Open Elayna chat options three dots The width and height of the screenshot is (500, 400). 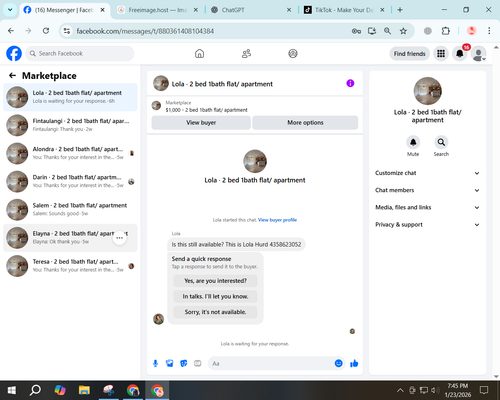(x=119, y=238)
